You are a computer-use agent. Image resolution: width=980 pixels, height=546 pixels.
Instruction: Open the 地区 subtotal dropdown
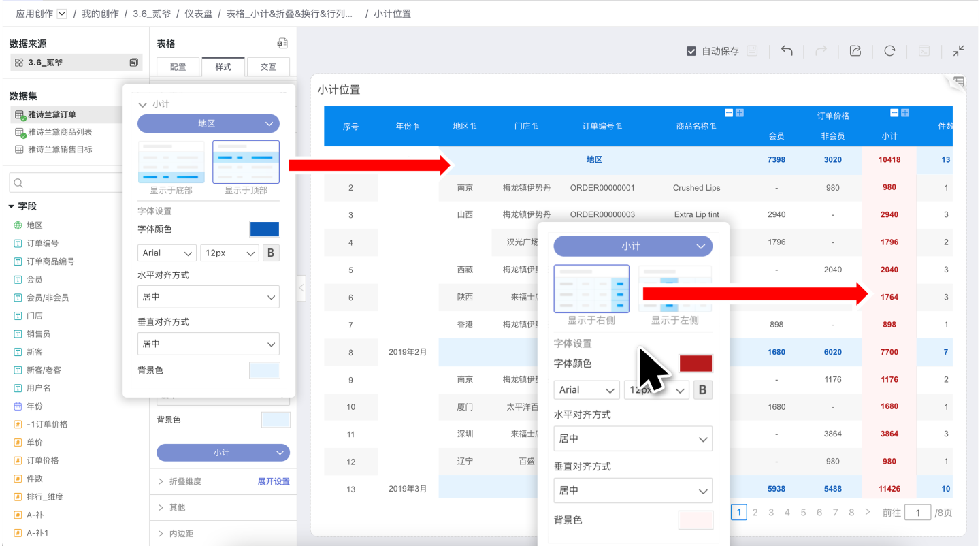(x=208, y=123)
